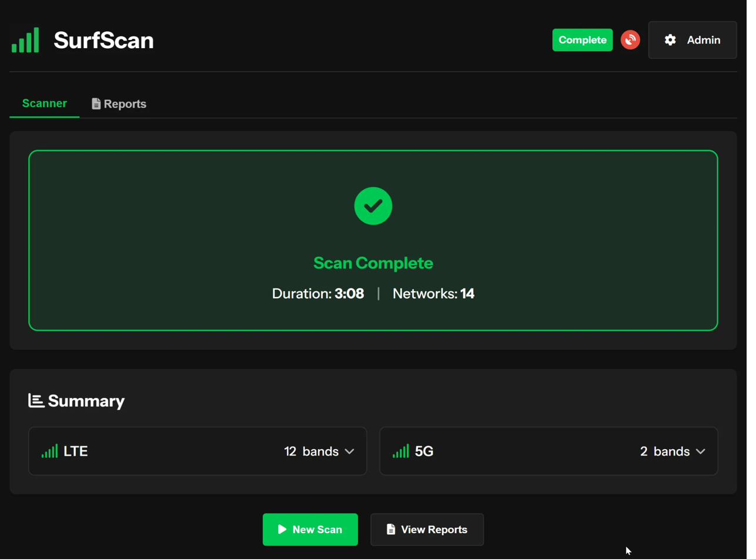Screen dimensions: 756x559
Task: Select the Scanner tab
Action: click(44, 103)
